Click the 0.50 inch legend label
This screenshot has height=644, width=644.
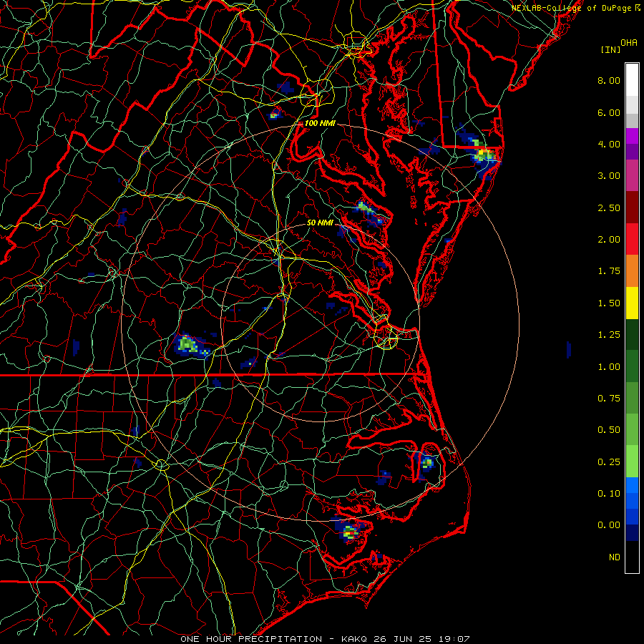point(609,430)
